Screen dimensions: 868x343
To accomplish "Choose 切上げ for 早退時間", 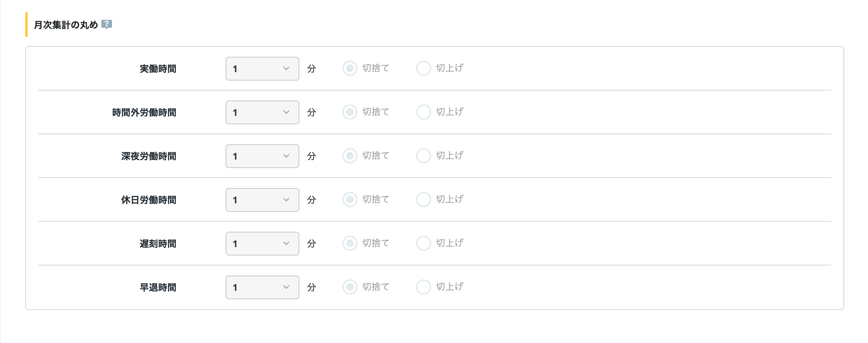I will coord(424,287).
